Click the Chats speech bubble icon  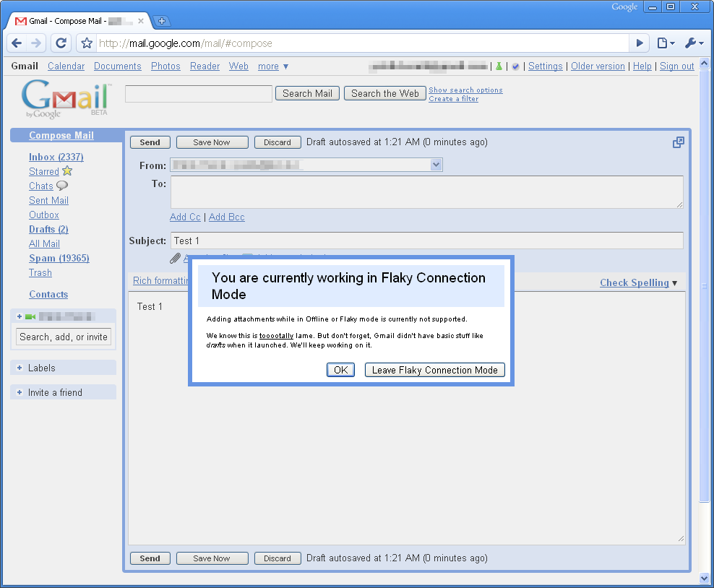62,186
